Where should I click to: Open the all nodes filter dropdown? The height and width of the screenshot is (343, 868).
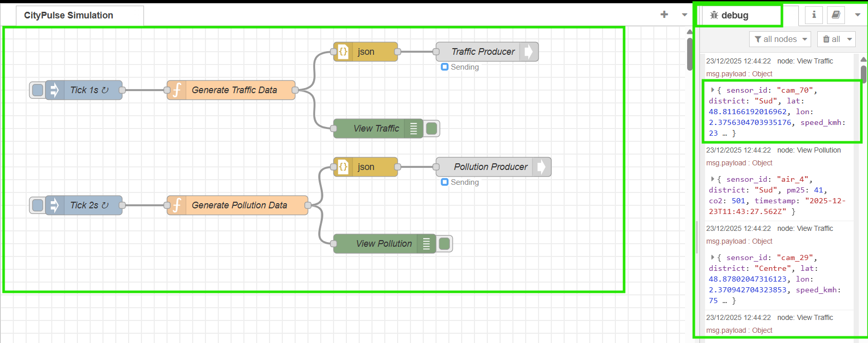pos(780,39)
